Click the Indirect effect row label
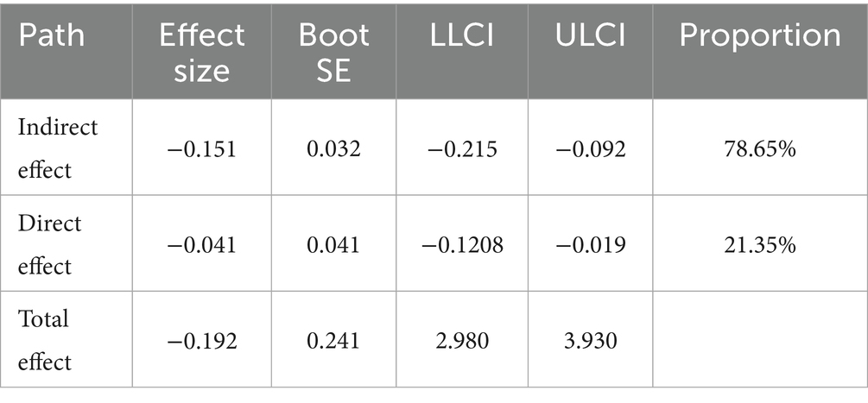The height and width of the screenshot is (403, 868). tap(58, 148)
